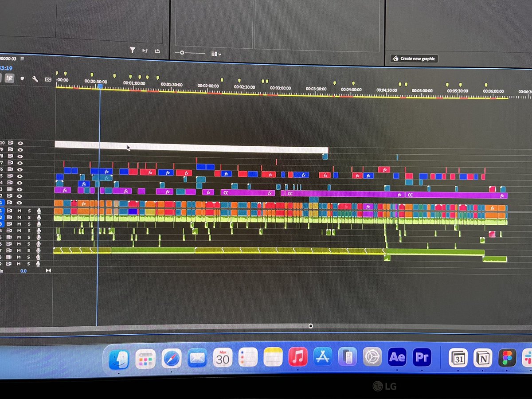Hide video track 10 using its eye icon
532x399 pixels.
coord(20,143)
